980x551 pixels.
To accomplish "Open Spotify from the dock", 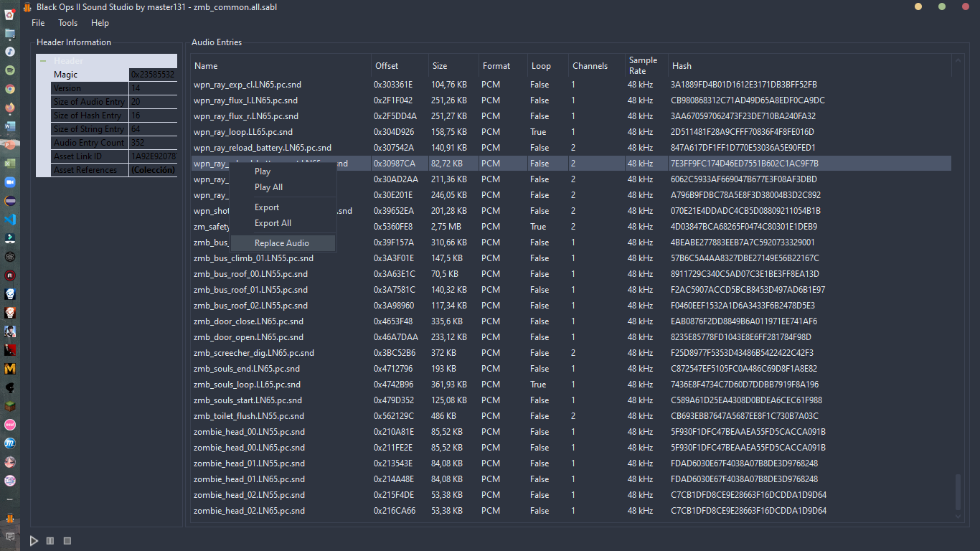I will (10, 70).
